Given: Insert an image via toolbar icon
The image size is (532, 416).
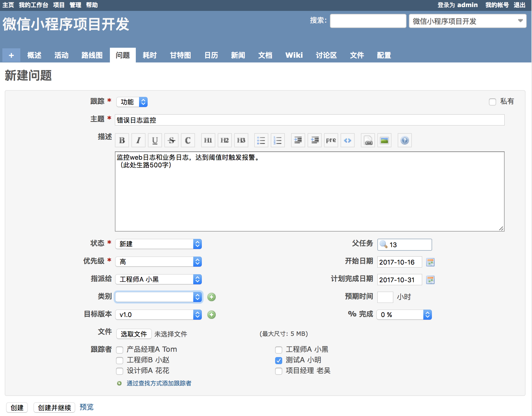Looking at the screenshot, I should click(384, 141).
